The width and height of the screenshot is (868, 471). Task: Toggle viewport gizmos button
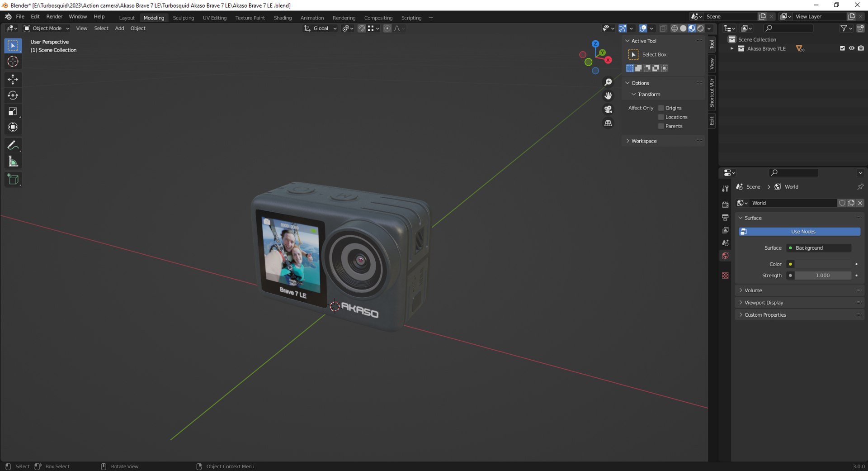[x=623, y=29]
